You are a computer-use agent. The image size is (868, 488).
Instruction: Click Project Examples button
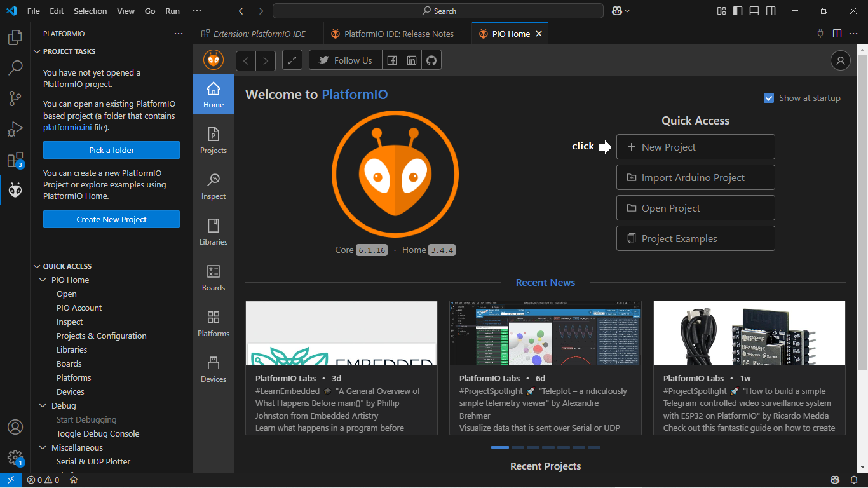point(695,238)
